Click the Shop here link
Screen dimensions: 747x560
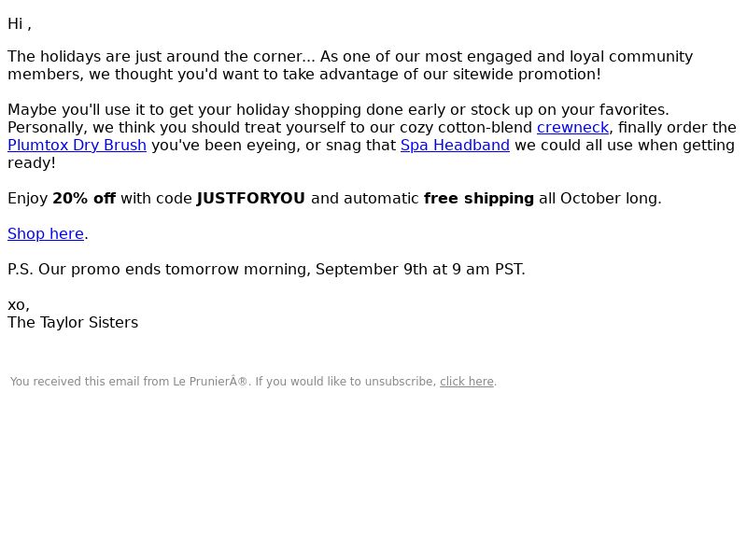click(x=46, y=234)
